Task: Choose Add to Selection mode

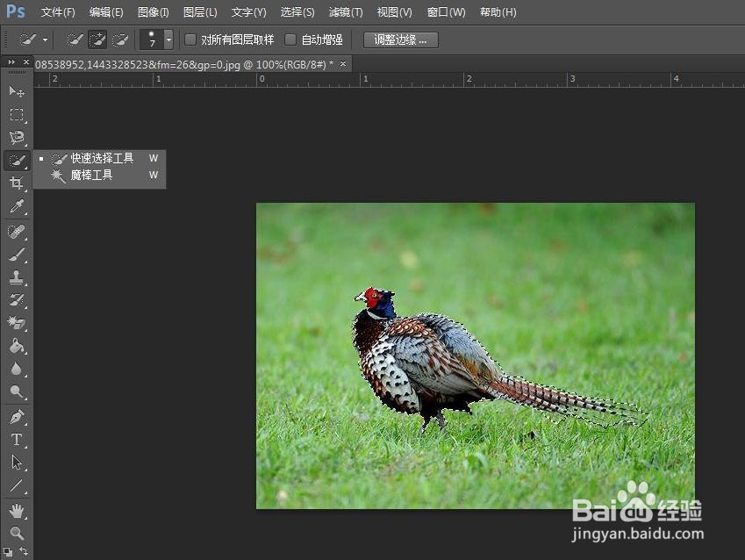Action: [x=97, y=39]
